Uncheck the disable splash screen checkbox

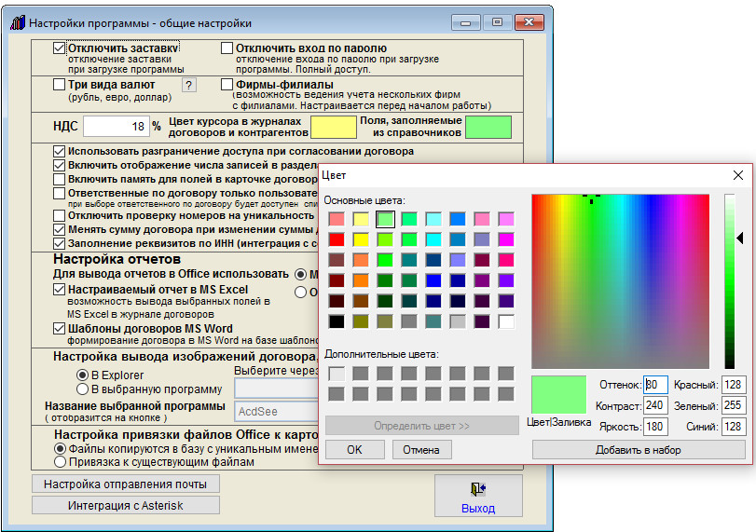[x=60, y=48]
